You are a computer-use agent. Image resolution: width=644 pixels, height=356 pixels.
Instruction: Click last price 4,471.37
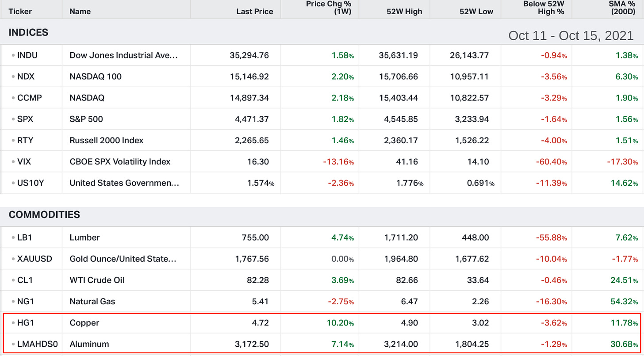tap(252, 119)
